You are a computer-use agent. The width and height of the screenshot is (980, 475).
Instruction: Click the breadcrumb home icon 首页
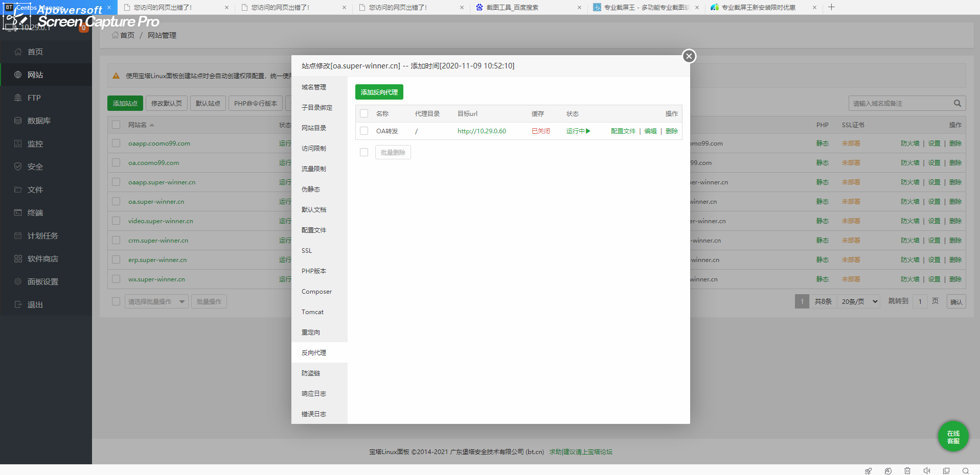115,35
